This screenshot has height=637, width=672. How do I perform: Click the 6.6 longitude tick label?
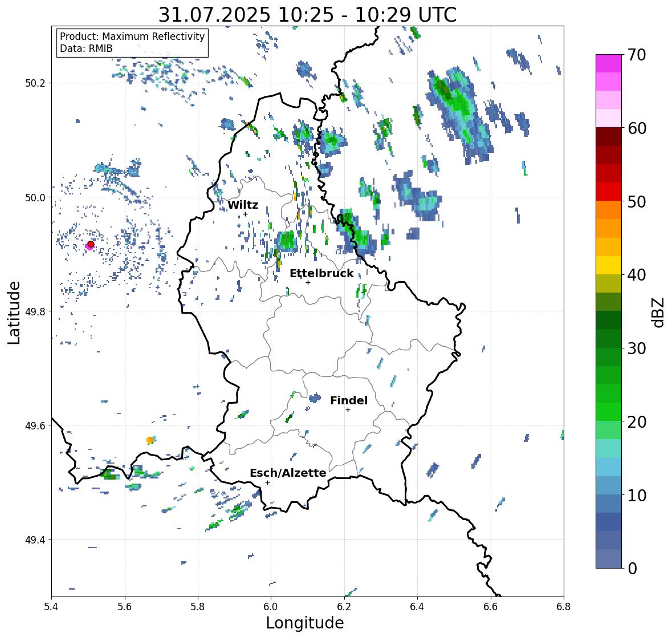491,606
